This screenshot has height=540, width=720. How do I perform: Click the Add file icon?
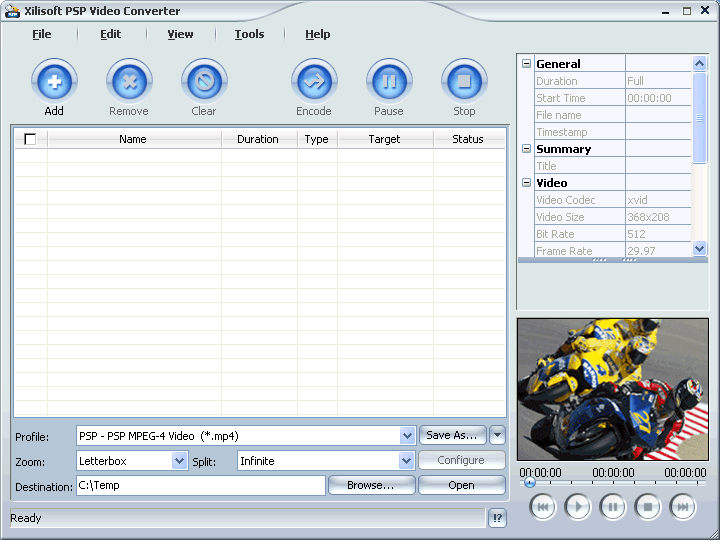(x=54, y=82)
